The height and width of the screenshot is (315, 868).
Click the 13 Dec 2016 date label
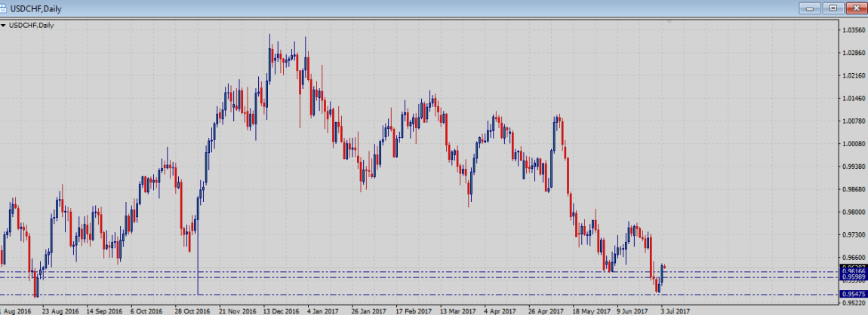[x=280, y=310]
